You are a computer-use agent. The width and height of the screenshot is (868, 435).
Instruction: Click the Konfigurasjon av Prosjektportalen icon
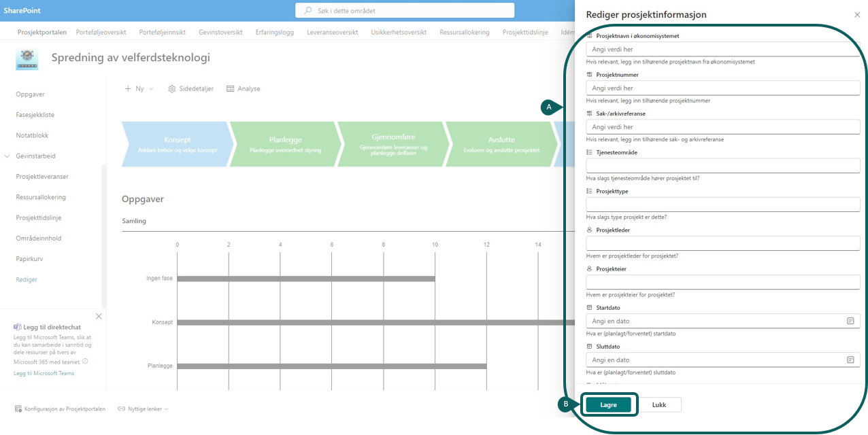coord(19,409)
